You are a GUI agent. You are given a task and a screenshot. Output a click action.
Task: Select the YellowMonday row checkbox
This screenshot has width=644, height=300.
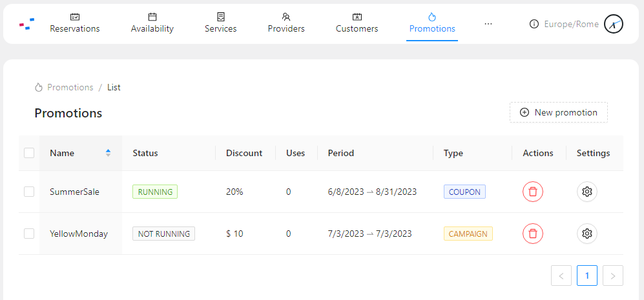[x=29, y=234]
